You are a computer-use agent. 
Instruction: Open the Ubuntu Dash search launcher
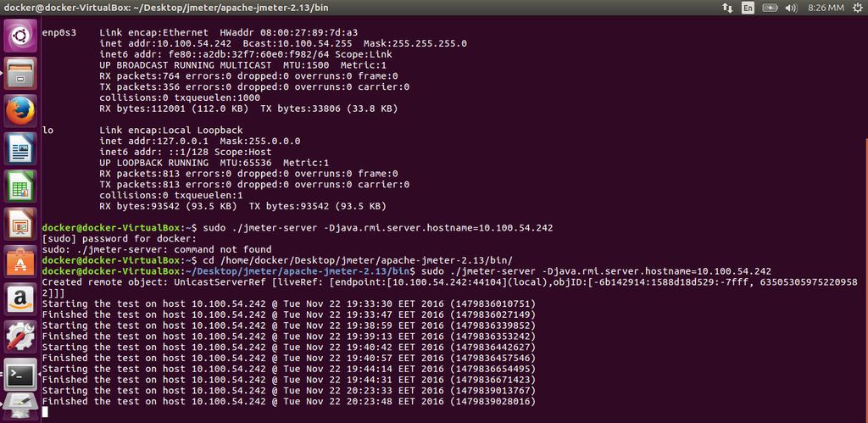pos(20,36)
